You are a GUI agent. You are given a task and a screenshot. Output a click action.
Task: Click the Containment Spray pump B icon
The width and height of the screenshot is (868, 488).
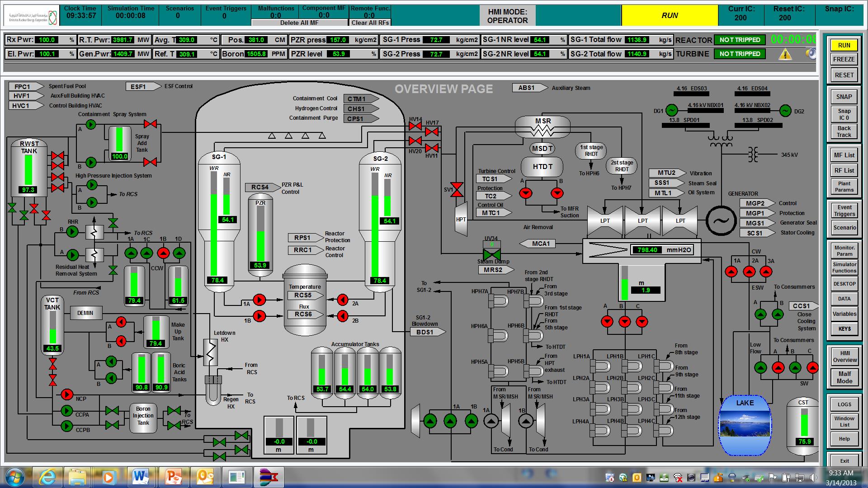coord(91,162)
